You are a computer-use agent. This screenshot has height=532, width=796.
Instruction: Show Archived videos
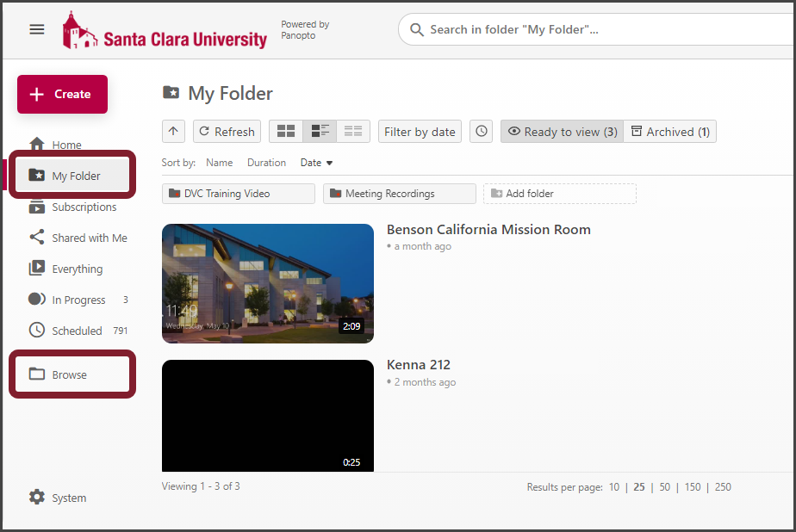(x=670, y=131)
